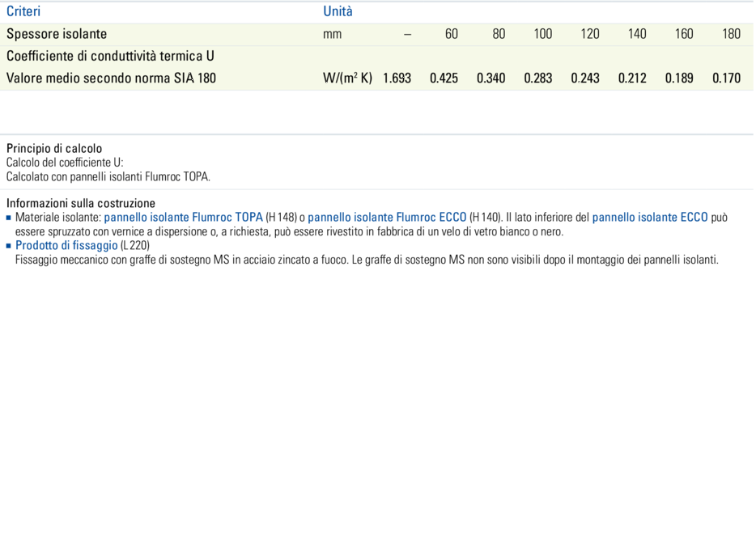Select the 'Valore medio secondo norma SIA 180' label
The image size is (756, 542).
(x=111, y=78)
